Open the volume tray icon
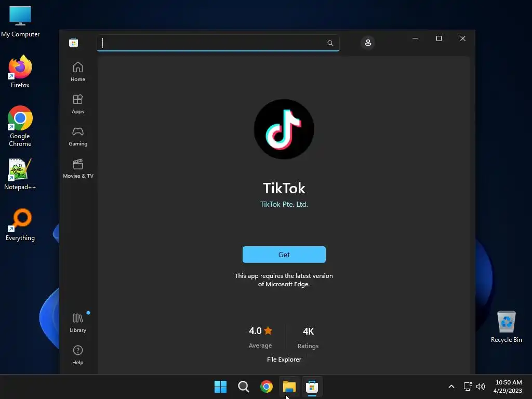This screenshot has height=399, width=532. (x=481, y=387)
